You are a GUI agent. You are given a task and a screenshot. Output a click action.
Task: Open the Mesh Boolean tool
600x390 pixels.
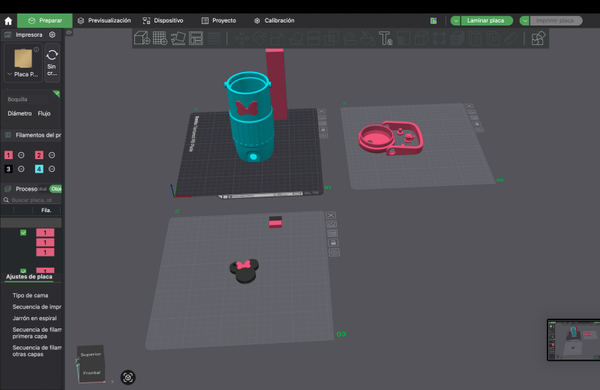(x=331, y=38)
